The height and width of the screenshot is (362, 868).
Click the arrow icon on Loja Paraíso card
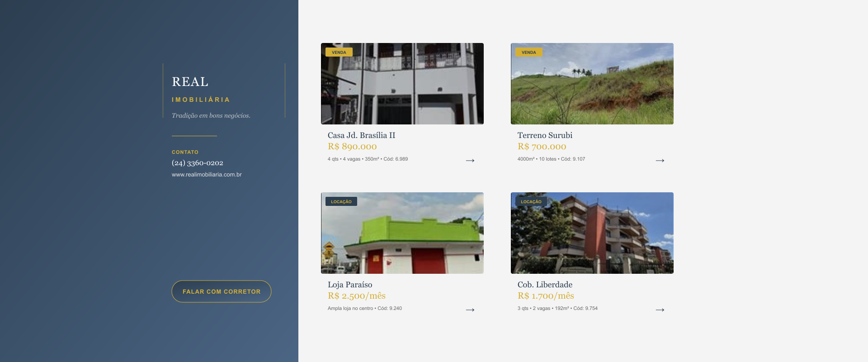(x=470, y=310)
